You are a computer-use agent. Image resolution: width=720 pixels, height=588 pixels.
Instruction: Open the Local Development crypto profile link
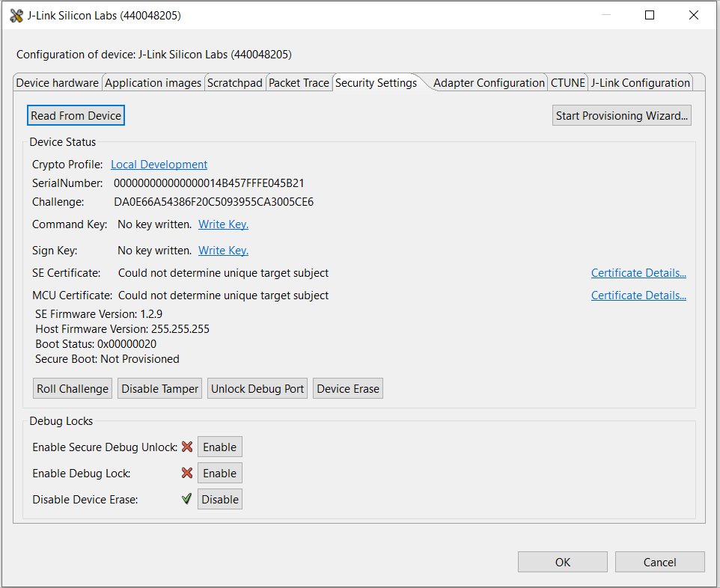tap(159, 164)
